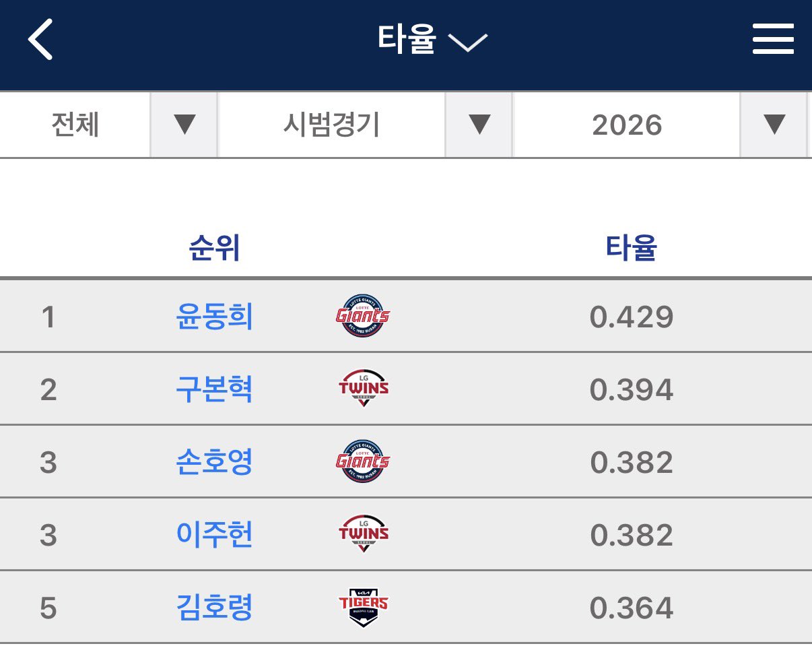Click Lotte Giants logo beside 윤동희
Screen dimensions: 812x646
click(x=363, y=316)
